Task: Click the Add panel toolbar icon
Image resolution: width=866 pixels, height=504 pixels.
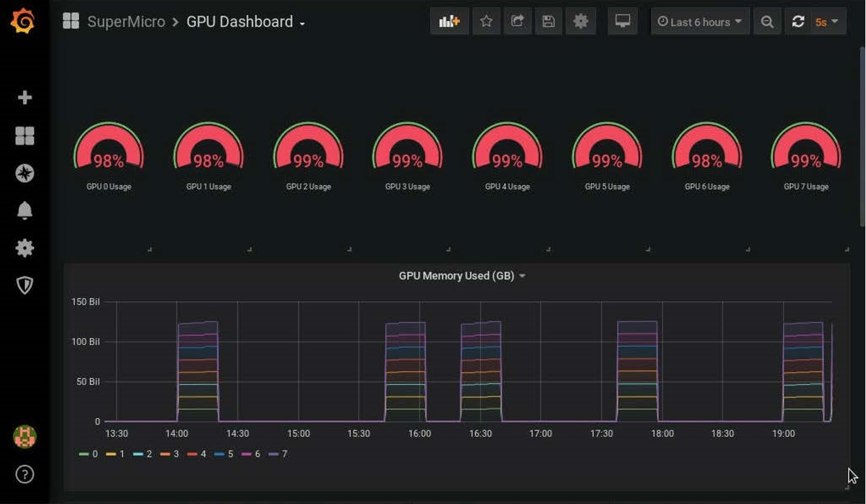Action: pos(449,21)
